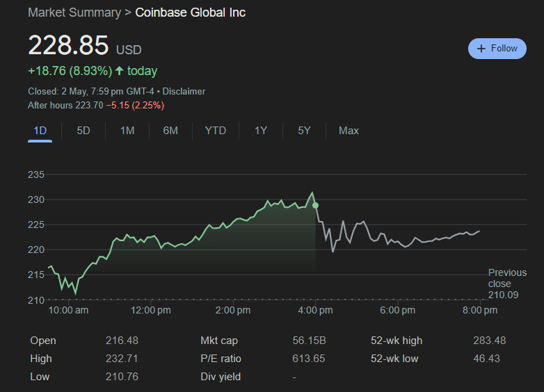The height and width of the screenshot is (392, 544).
Task: Click the Low value 210.76
Action: [122, 377]
